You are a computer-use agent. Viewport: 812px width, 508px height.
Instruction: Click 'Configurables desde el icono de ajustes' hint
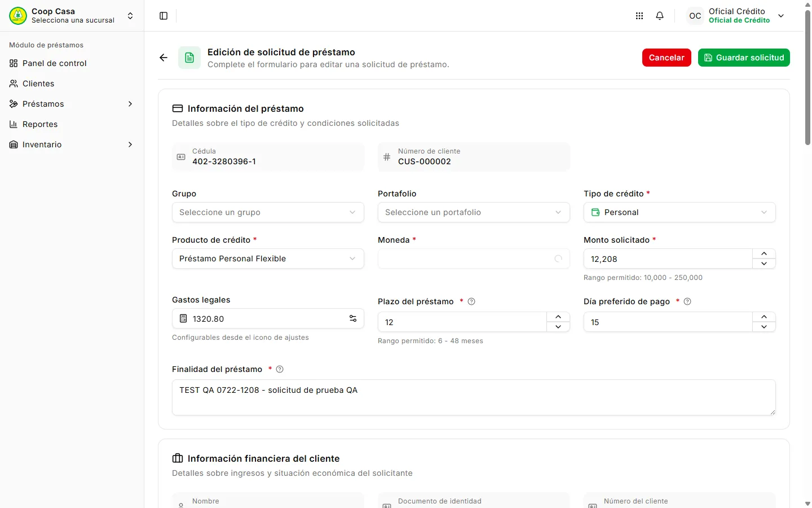pyautogui.click(x=240, y=338)
